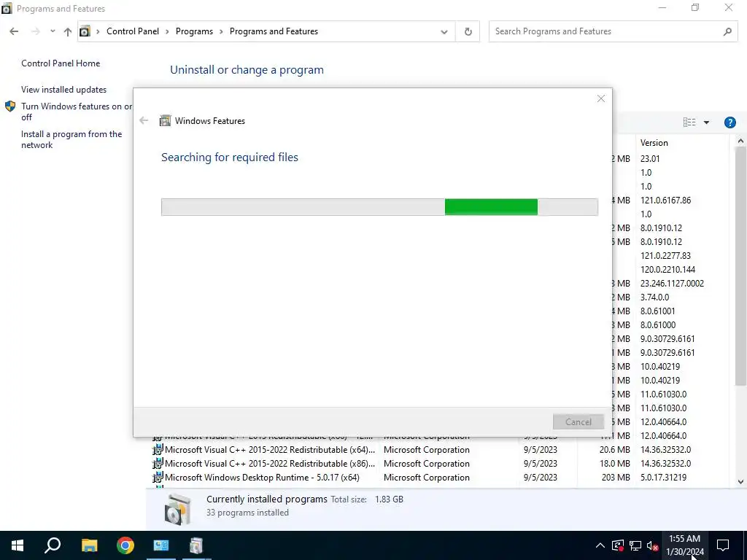Click the scrollbar up arrow

pyautogui.click(x=740, y=141)
